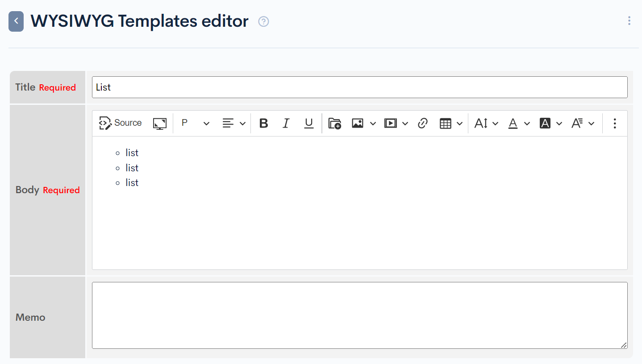This screenshot has height=364, width=642.
Task: Toggle fullscreen editor mode
Action: (159, 123)
